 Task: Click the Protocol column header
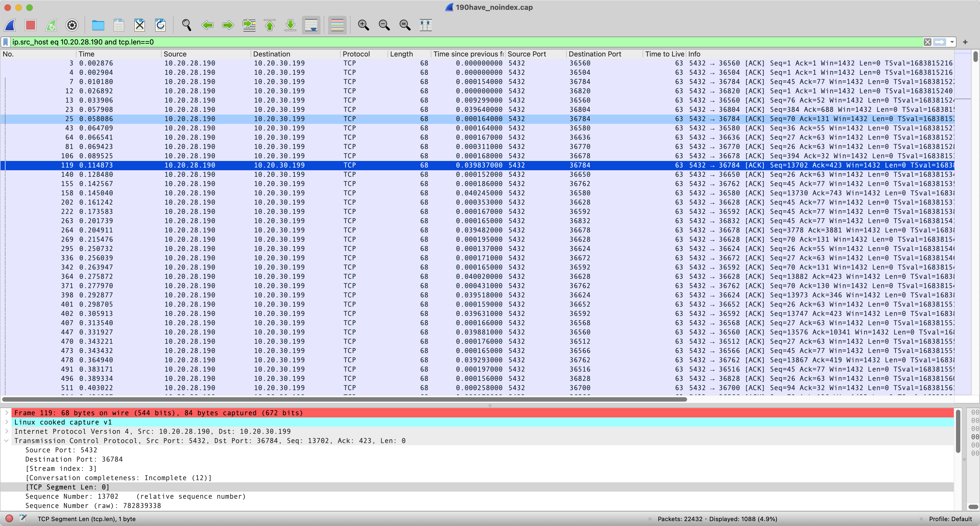(356, 54)
